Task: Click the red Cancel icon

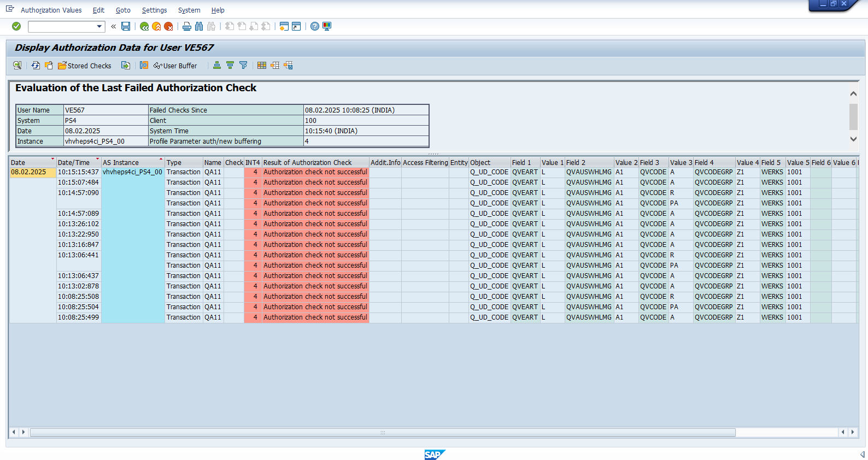Action: point(168,26)
